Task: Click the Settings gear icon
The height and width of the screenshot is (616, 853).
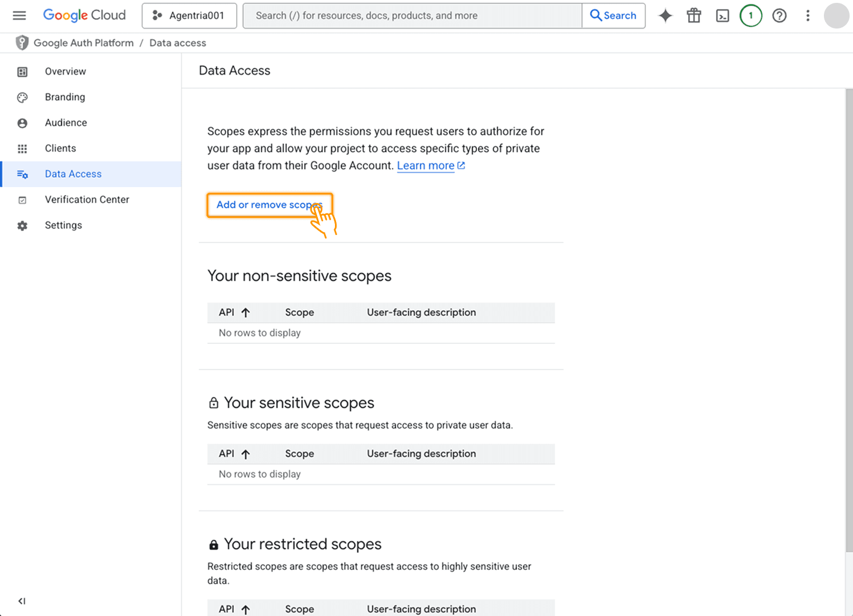Action: tap(22, 226)
